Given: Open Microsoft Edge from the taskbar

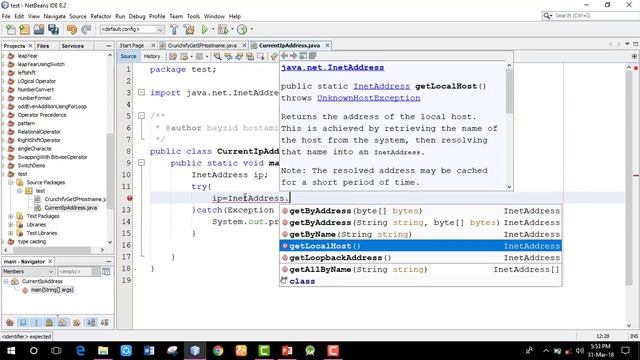Looking at the screenshot, I should [x=80, y=351].
